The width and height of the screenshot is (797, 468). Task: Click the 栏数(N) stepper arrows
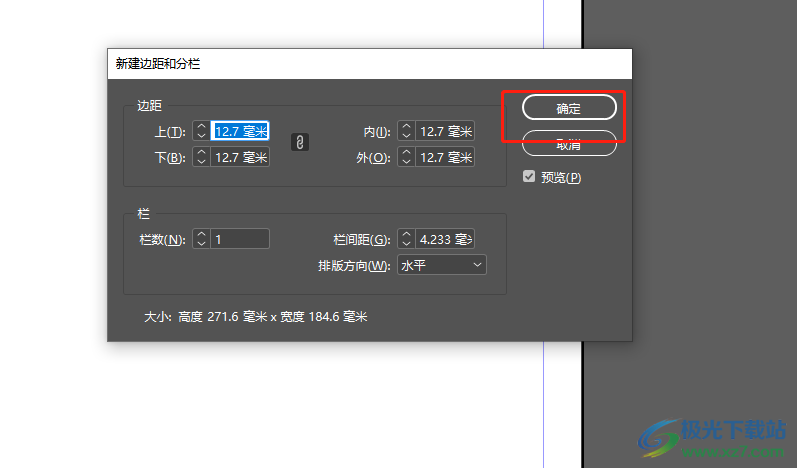[201, 239]
